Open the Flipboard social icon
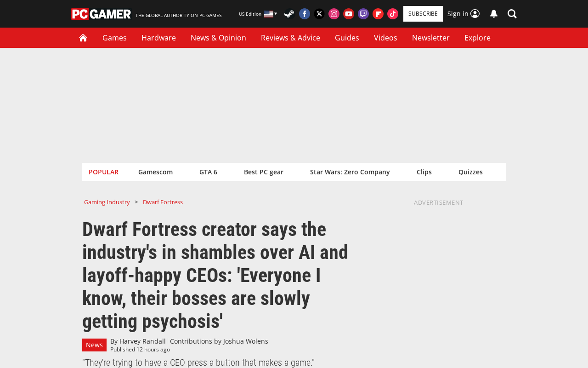Viewport: 588px width, 368px height. pyautogui.click(x=378, y=14)
